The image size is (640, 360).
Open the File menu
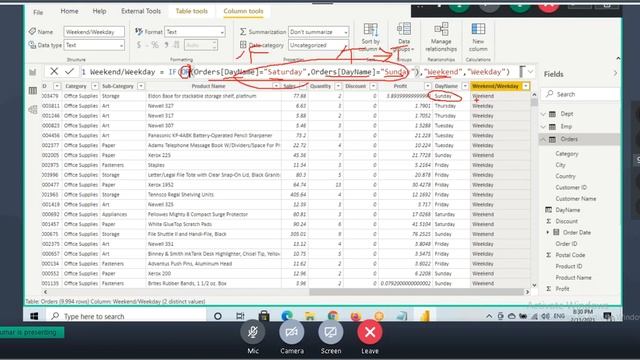click(38, 12)
